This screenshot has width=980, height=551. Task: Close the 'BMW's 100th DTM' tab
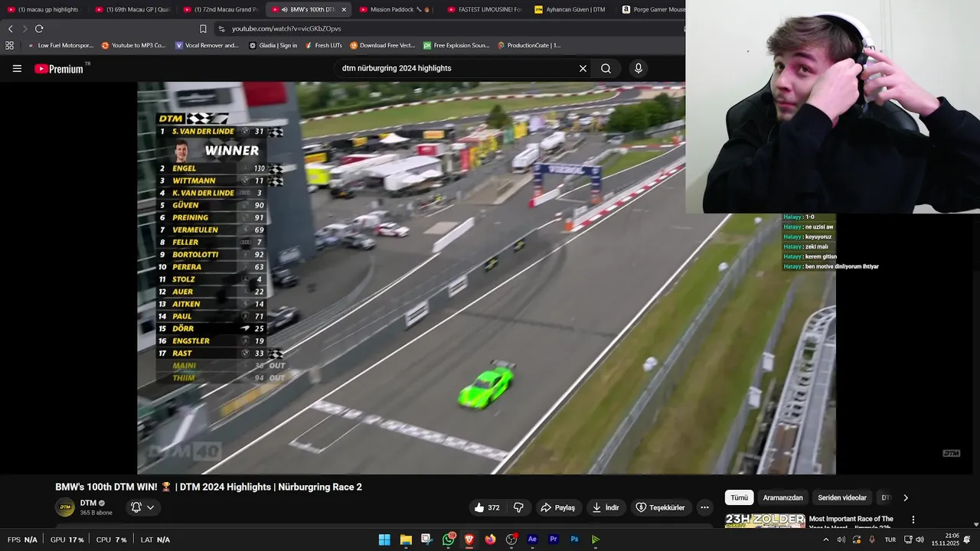[344, 9]
